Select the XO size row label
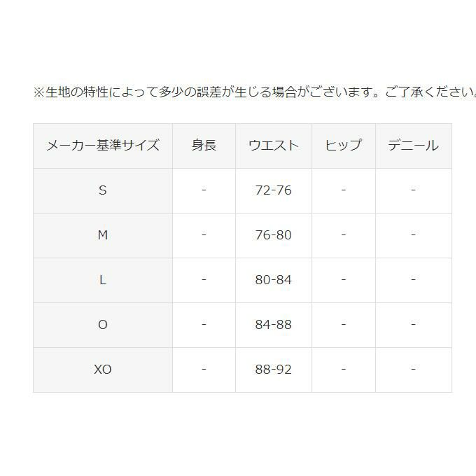The height and width of the screenshot is (476, 476). 103,370
